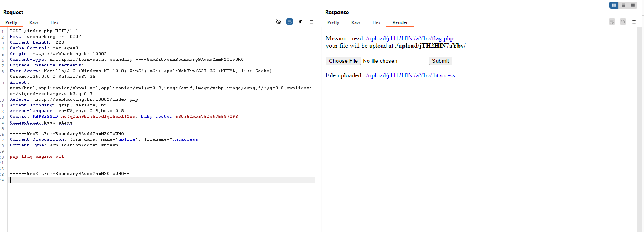
Task: Click the 'No file chosen' label
Action: 380,61
